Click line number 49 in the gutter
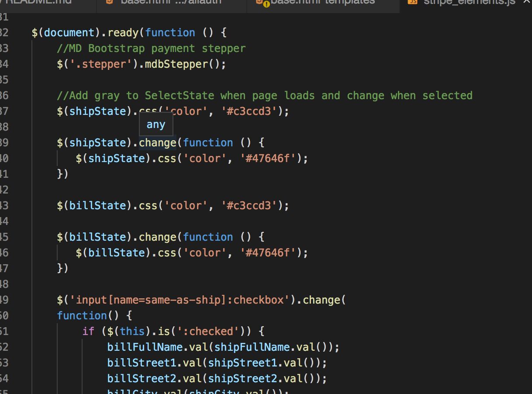This screenshot has width=532, height=394. click(x=4, y=300)
